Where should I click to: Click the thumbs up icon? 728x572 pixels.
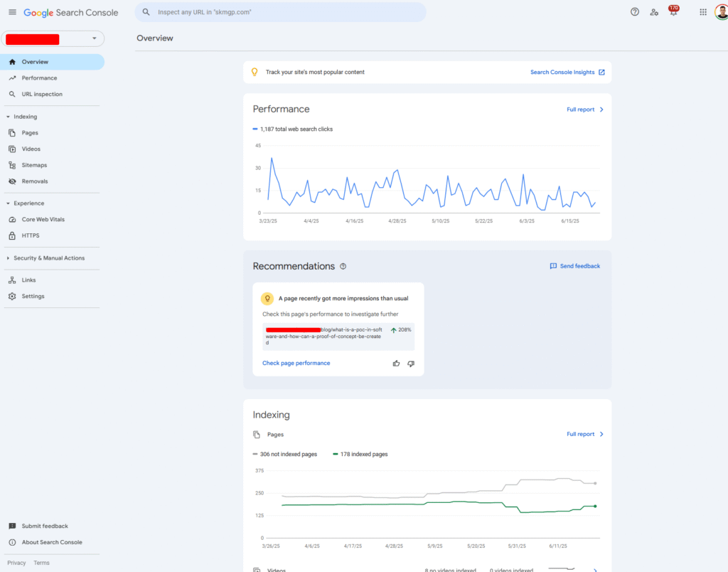pos(396,364)
